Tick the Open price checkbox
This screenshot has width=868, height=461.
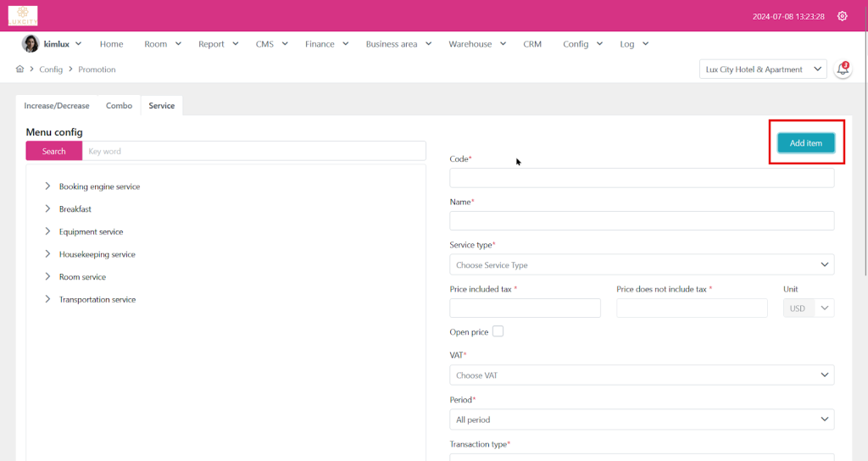point(498,331)
